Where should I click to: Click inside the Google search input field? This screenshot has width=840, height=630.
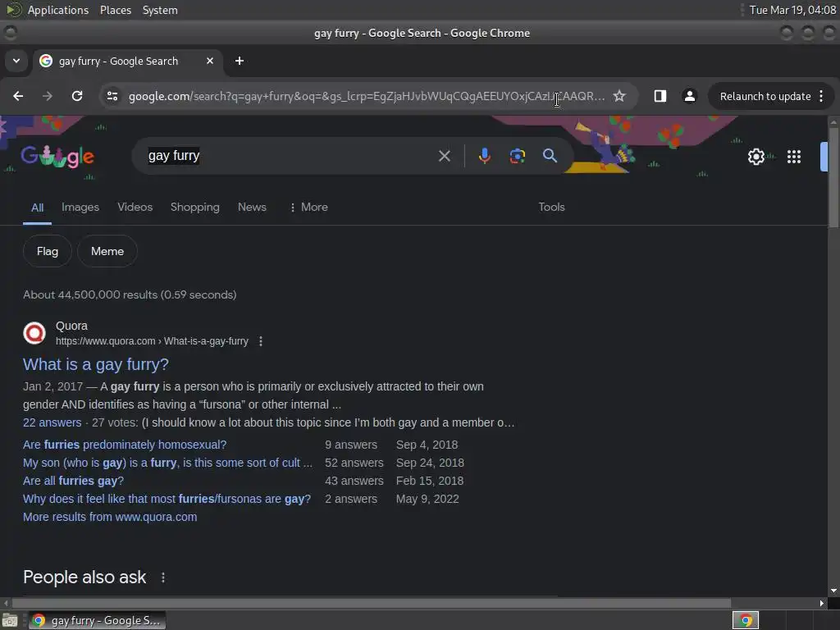[290, 156]
